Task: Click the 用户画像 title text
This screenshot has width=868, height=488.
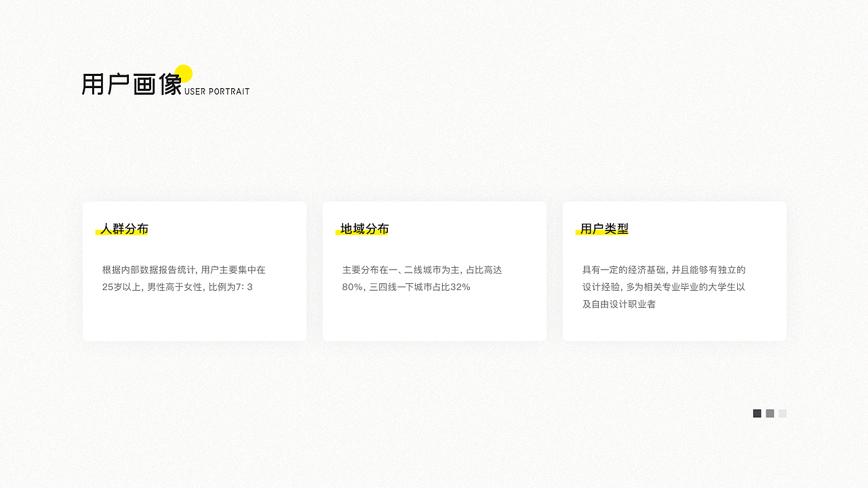Action: [132, 83]
